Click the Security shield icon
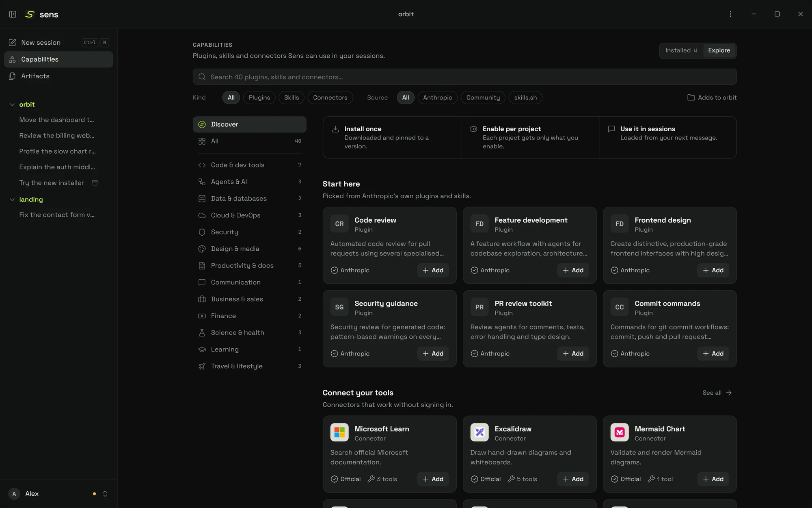Screen dimensions: 812x508 [202, 232]
